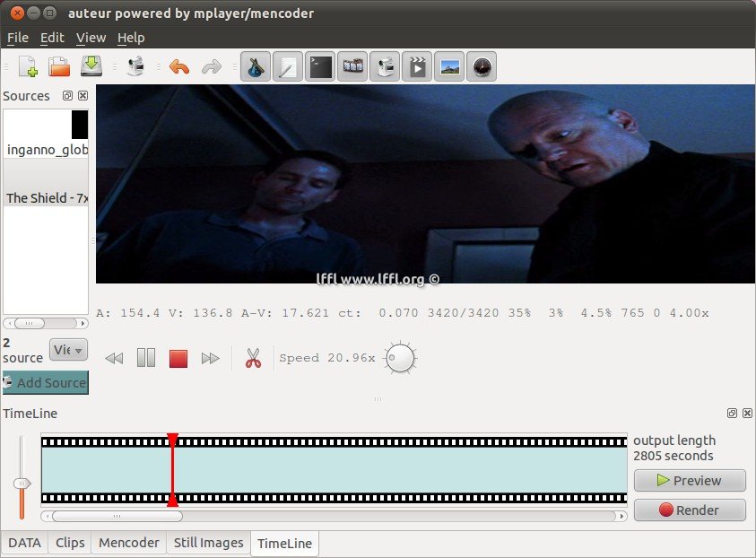Click the Preview button
The image size is (756, 558).
tap(690, 480)
